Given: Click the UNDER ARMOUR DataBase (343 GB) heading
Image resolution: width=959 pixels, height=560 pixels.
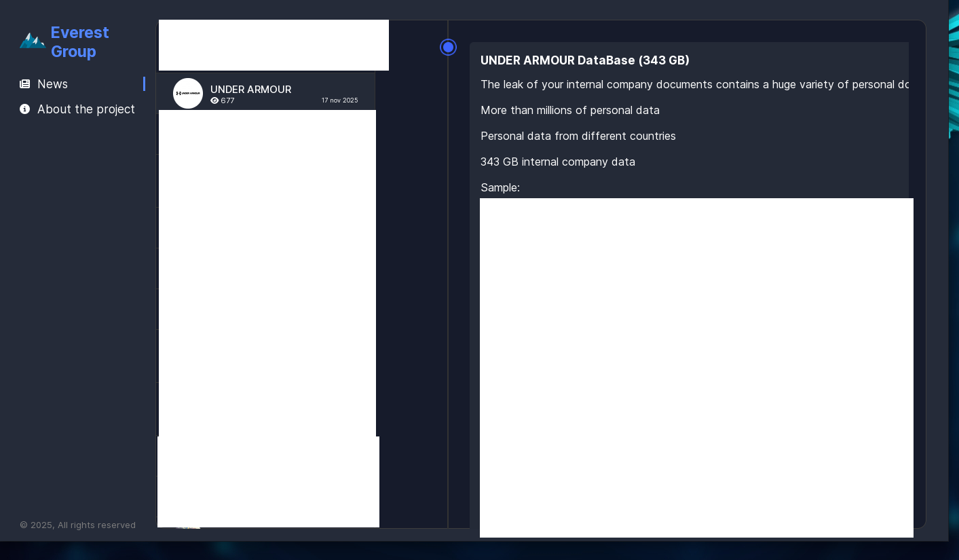Looking at the screenshot, I should click(x=585, y=60).
